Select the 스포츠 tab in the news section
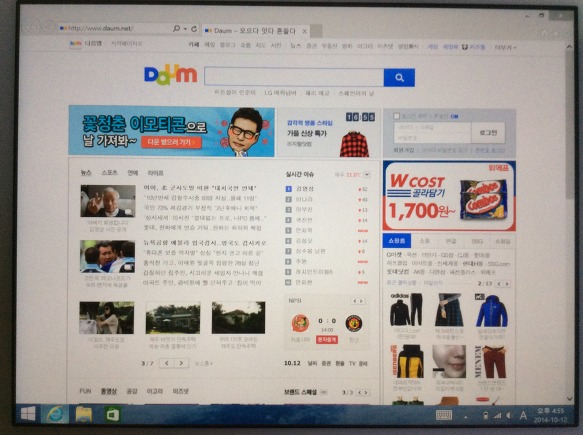This screenshot has height=435, width=583. coord(109,173)
